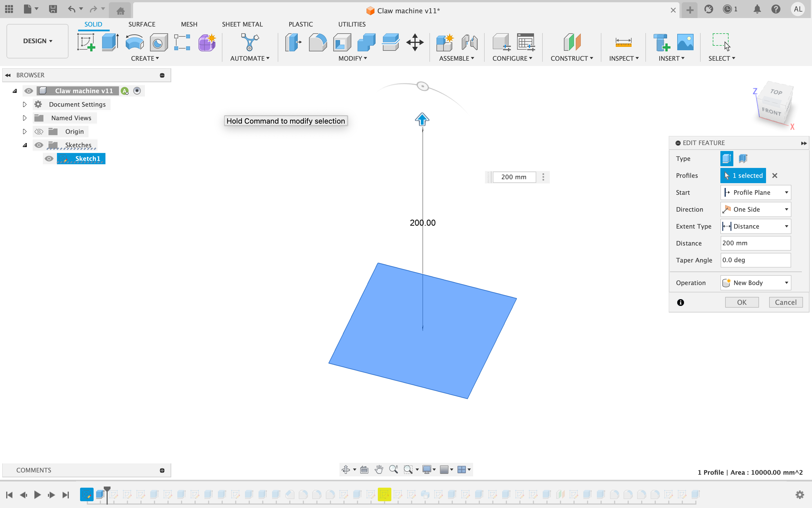Switch to the MESH tab
This screenshot has width=812, height=508.
[189, 24]
